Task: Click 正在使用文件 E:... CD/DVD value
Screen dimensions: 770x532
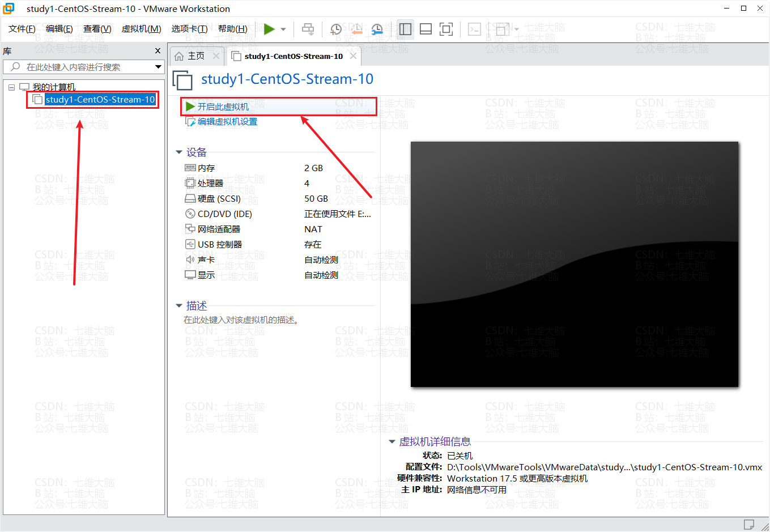Action: pos(338,214)
